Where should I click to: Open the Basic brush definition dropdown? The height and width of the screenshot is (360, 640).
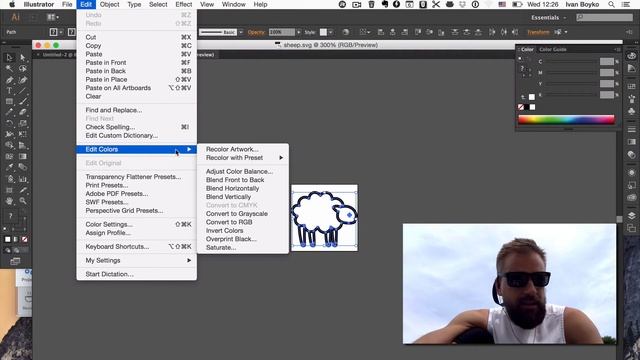point(241,32)
